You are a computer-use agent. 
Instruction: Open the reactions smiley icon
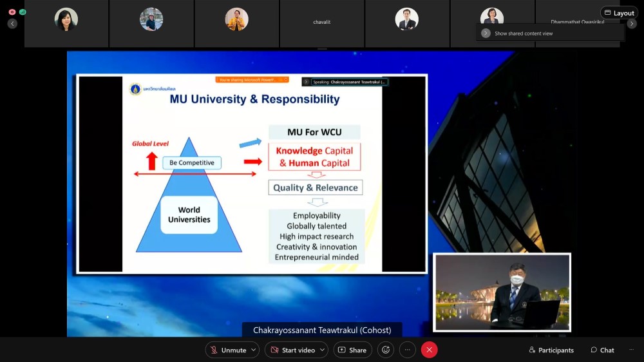386,350
